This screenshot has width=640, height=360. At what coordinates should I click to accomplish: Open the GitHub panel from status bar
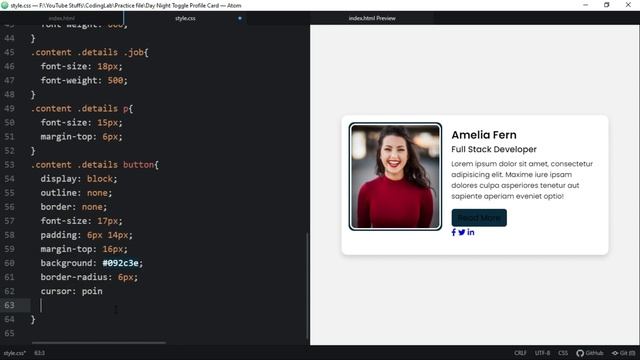pyautogui.click(x=589, y=353)
